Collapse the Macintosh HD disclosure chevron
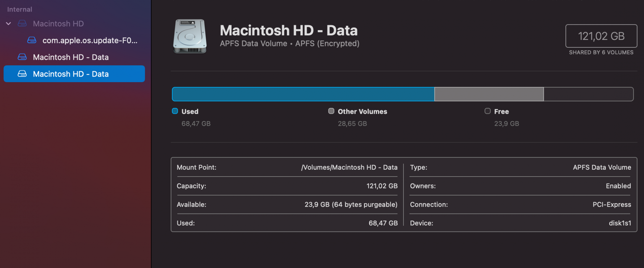Viewport: 644px width, 268px height. [9, 24]
